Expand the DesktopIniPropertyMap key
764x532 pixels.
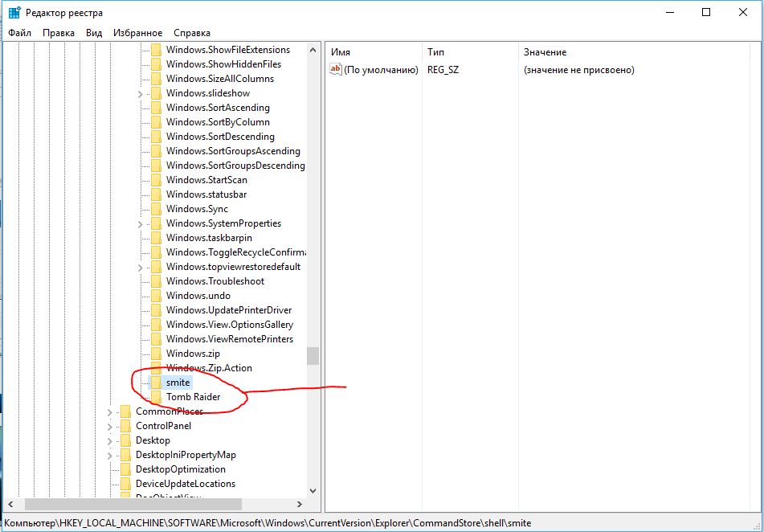[110, 455]
